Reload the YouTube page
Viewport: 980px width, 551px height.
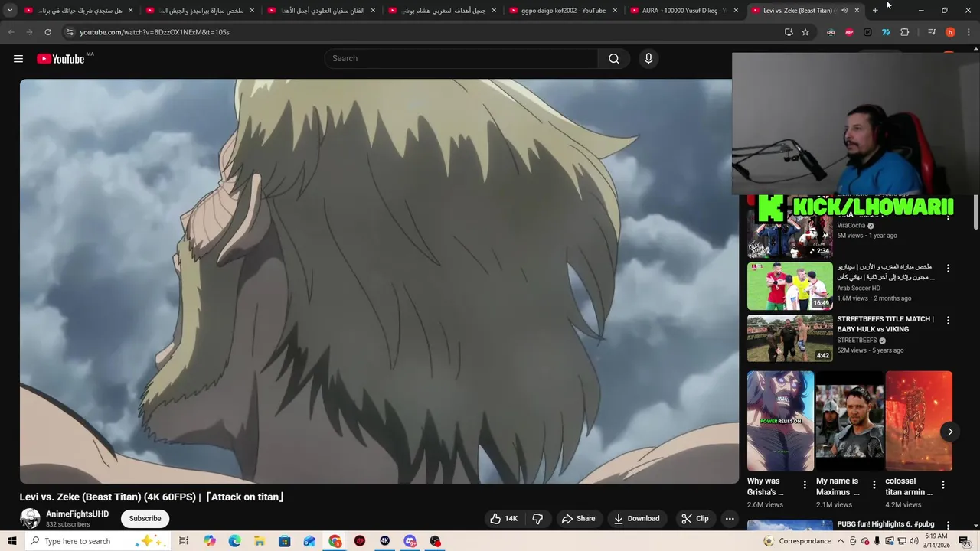[47, 32]
